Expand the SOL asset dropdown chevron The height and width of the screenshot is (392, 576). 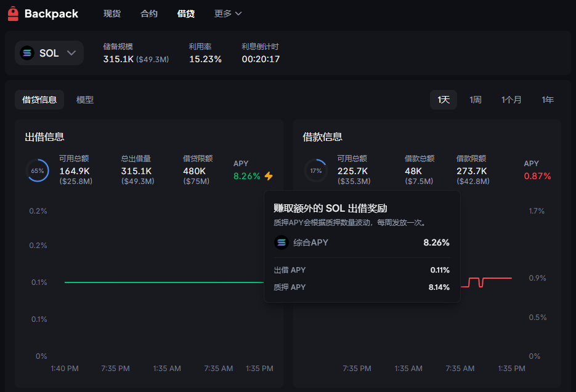click(71, 53)
